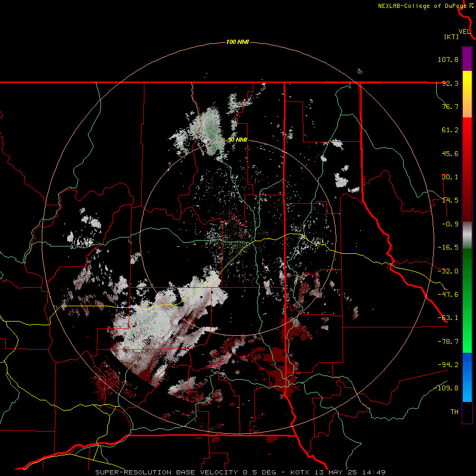Click the gray near-zero color bar segment
Viewport: 476px width, 476px height.
[x=467, y=235]
